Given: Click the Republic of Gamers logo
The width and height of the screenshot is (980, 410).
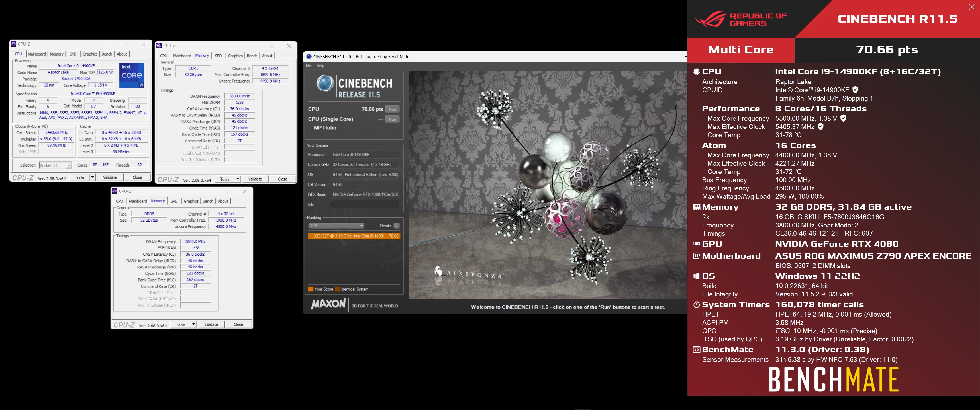Looking at the screenshot, I should pos(741,19).
